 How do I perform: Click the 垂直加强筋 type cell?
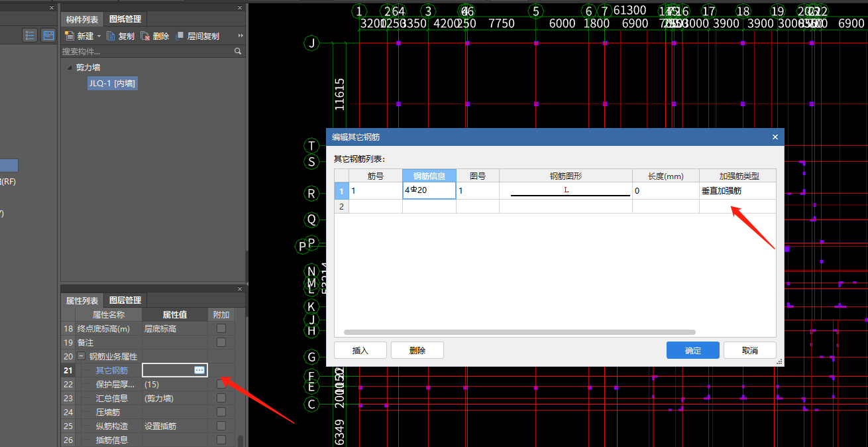click(x=737, y=191)
